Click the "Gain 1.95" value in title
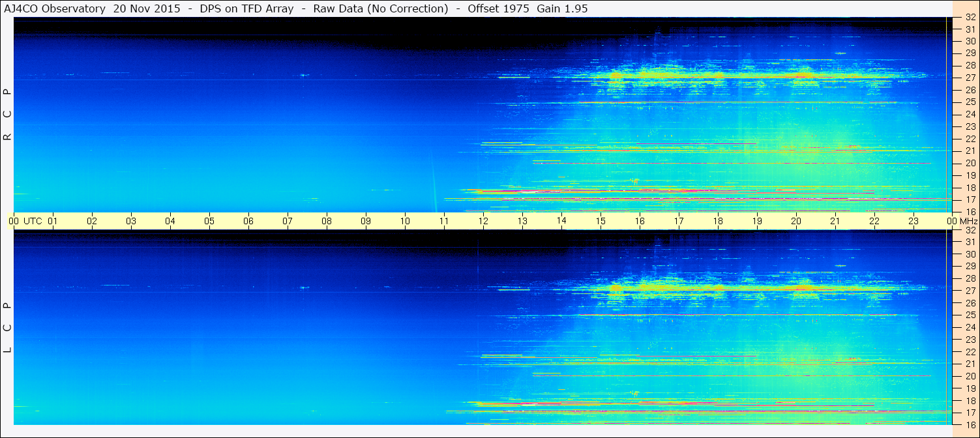980x438 pixels. click(563, 8)
